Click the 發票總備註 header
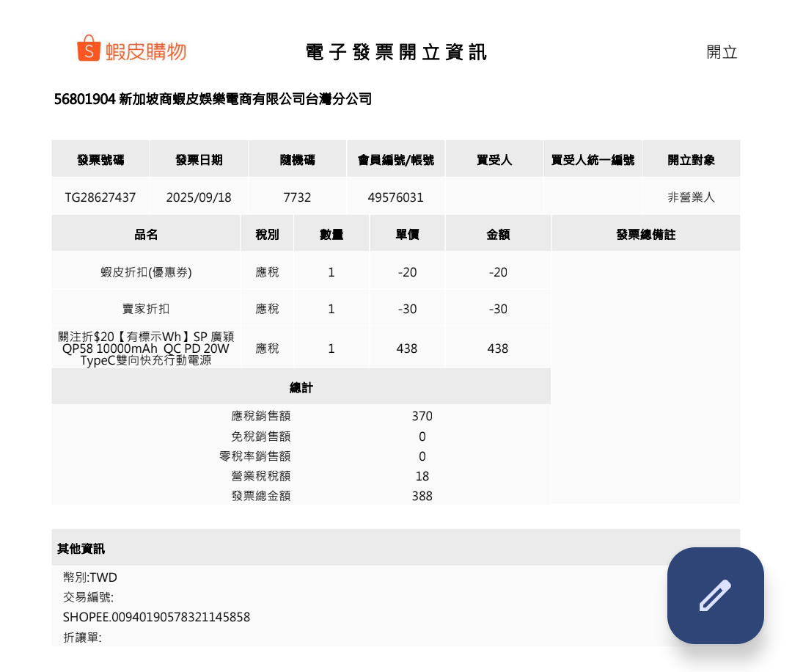Screen dimensions: 792x672 (x=645, y=235)
